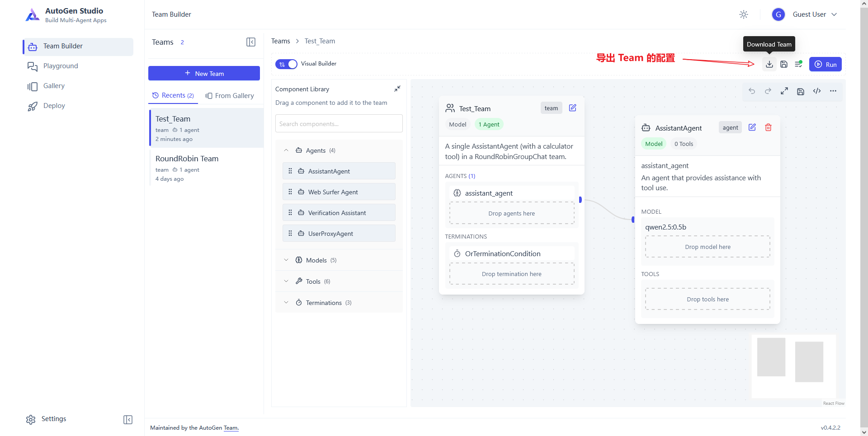Open the JSON code view icon
This screenshot has width=868, height=436.
coord(817,91)
